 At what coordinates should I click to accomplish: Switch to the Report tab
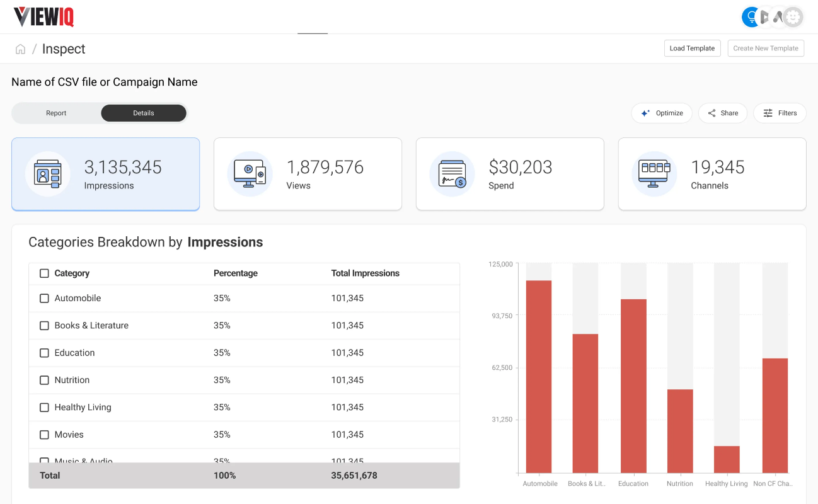tap(56, 113)
